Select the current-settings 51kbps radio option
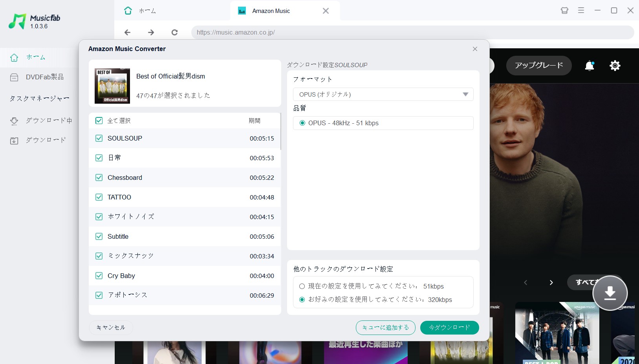 pyautogui.click(x=302, y=286)
